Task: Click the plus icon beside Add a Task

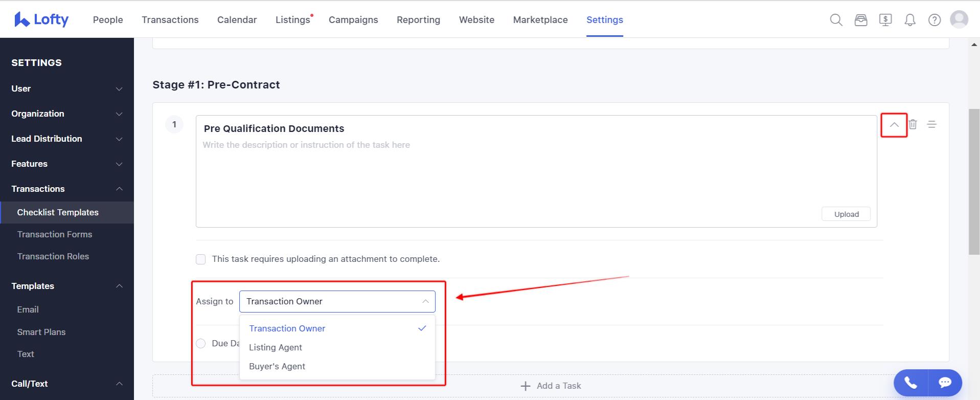Action: tap(525, 386)
